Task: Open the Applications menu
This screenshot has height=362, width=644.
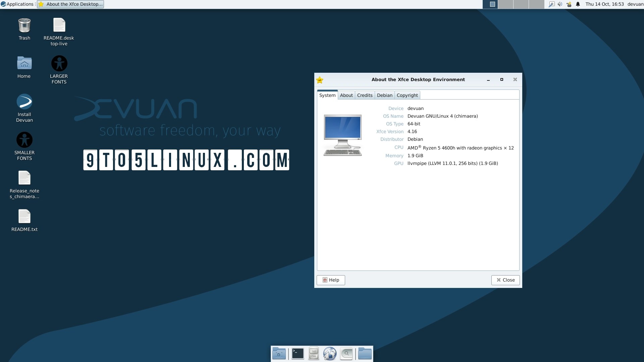Action: click(17, 4)
